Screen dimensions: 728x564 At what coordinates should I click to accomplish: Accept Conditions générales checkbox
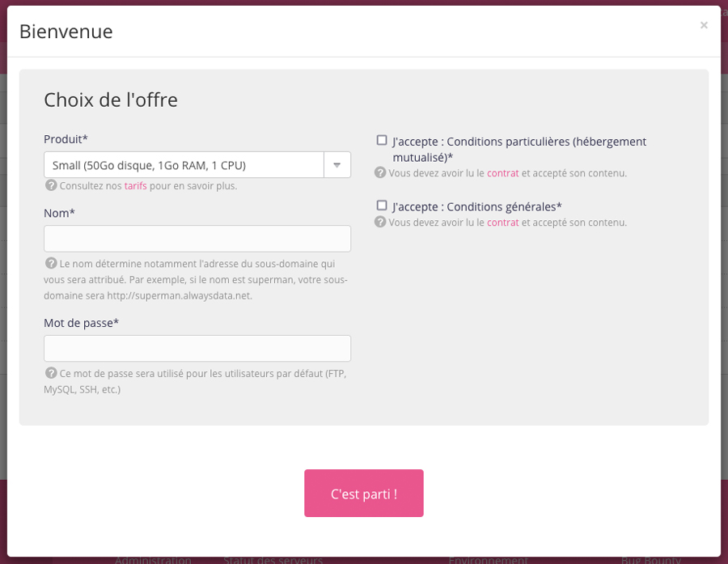[382, 206]
